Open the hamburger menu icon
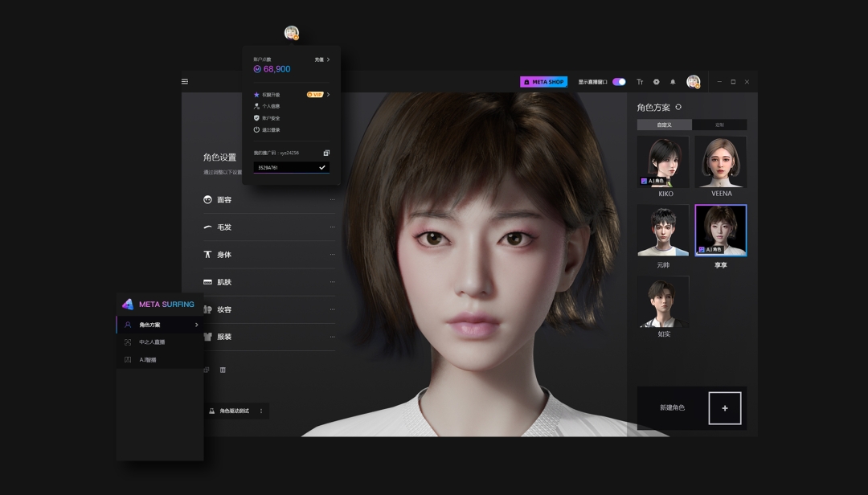Viewport: 868px width, 495px height. tap(185, 81)
